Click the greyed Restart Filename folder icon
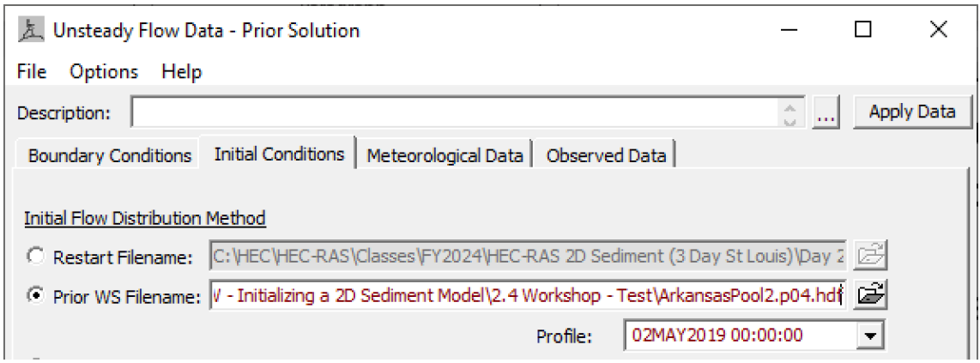 (x=870, y=256)
